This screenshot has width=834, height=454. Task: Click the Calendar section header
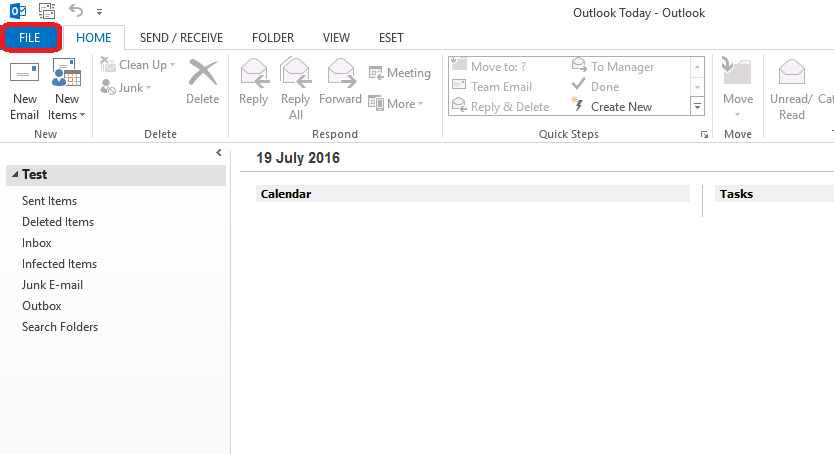tap(473, 194)
